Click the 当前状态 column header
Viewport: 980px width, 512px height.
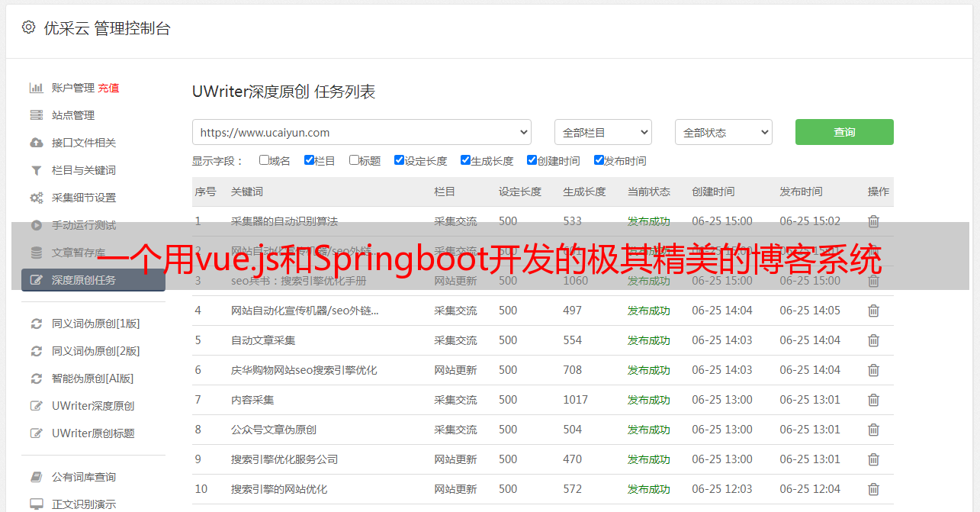(649, 192)
